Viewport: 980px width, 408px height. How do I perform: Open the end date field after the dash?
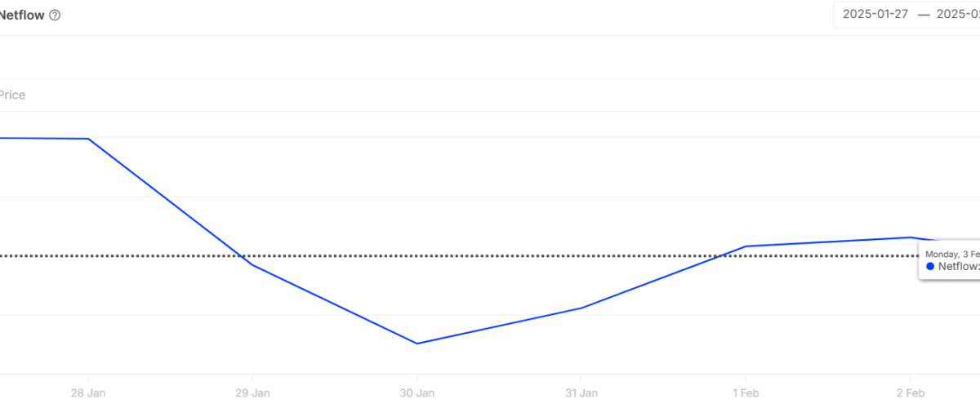tap(957, 15)
